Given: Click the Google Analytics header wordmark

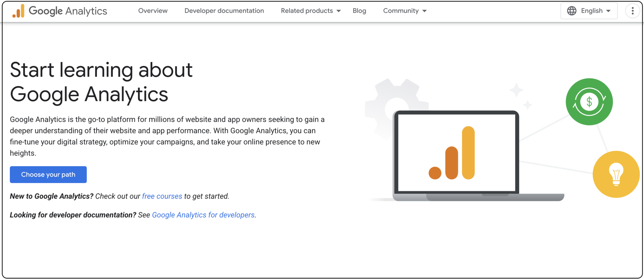Looking at the screenshot, I should tap(68, 11).
